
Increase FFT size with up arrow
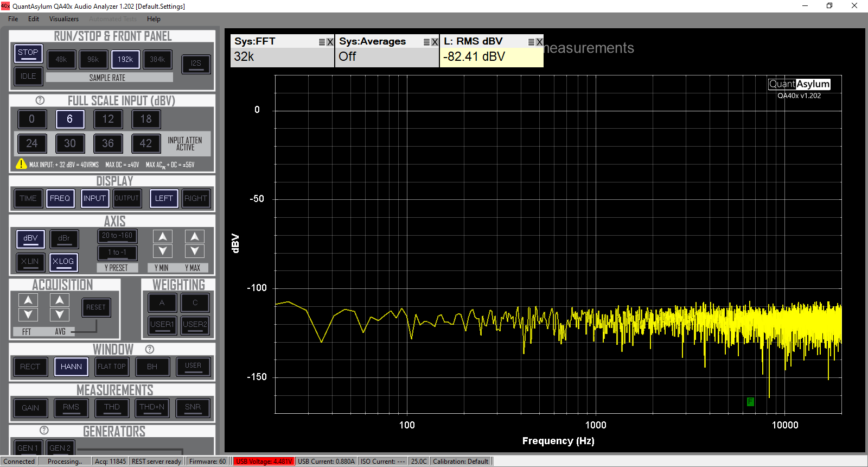28,300
